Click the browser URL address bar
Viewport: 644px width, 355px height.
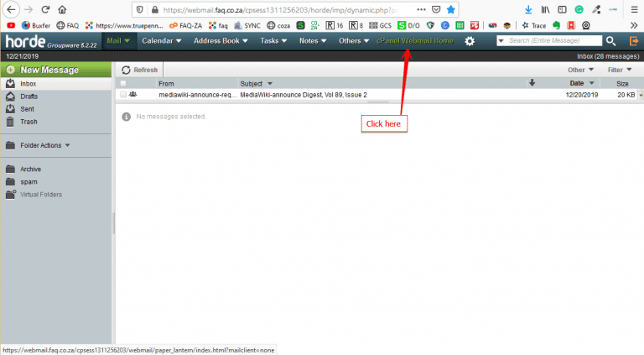(x=279, y=10)
